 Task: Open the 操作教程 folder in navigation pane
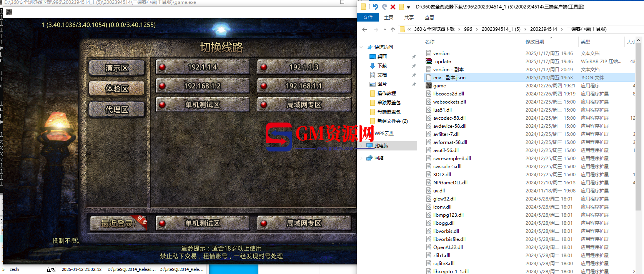[386, 94]
